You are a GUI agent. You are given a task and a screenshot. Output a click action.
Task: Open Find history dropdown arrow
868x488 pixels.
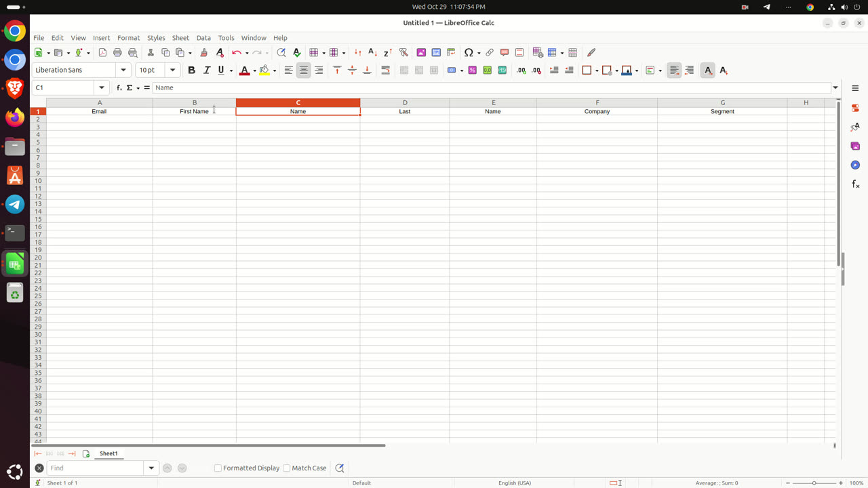(151, 468)
